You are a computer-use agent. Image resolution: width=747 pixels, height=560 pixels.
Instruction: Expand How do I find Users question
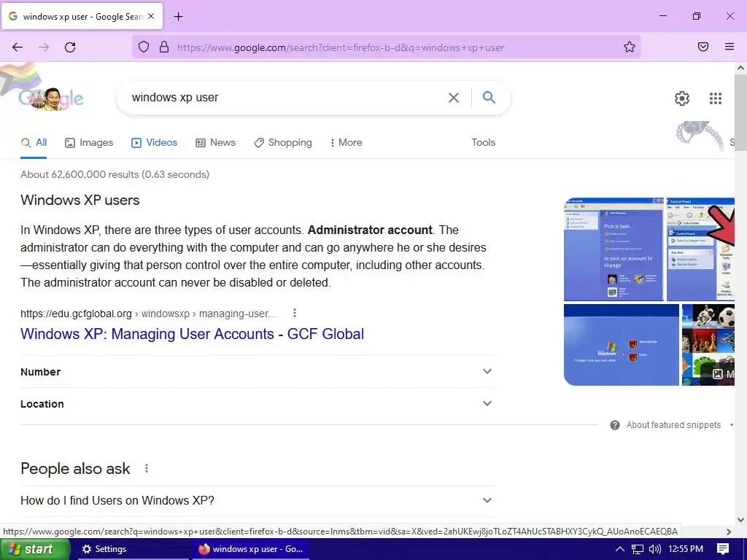258,500
